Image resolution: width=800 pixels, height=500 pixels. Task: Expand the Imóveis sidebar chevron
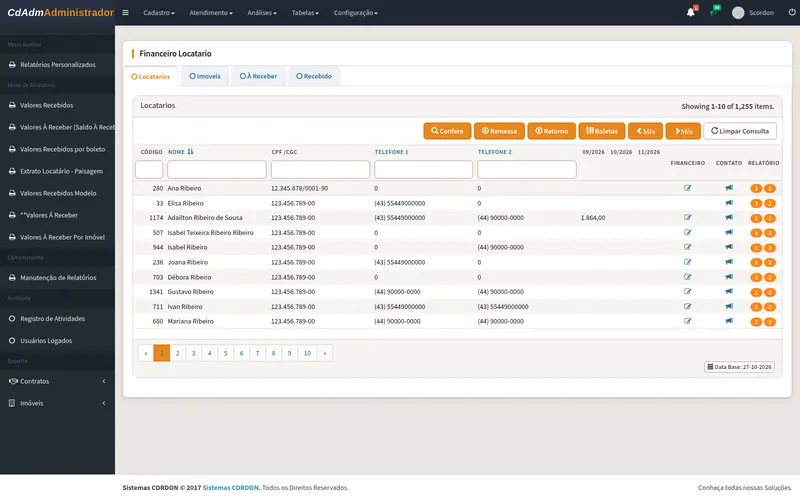tap(104, 403)
